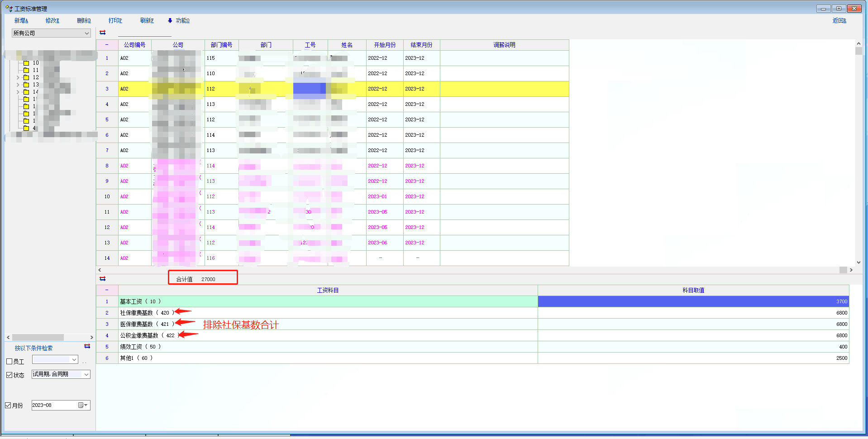Open the 试用期,合同期 status dropdown
Screen dimensions: 868x439
coord(86,374)
